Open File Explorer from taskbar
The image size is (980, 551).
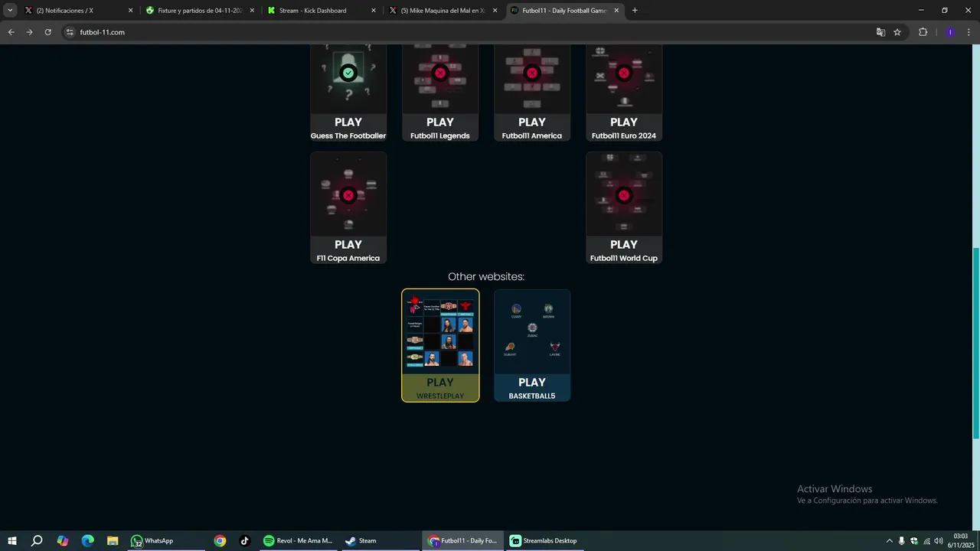coord(113,540)
